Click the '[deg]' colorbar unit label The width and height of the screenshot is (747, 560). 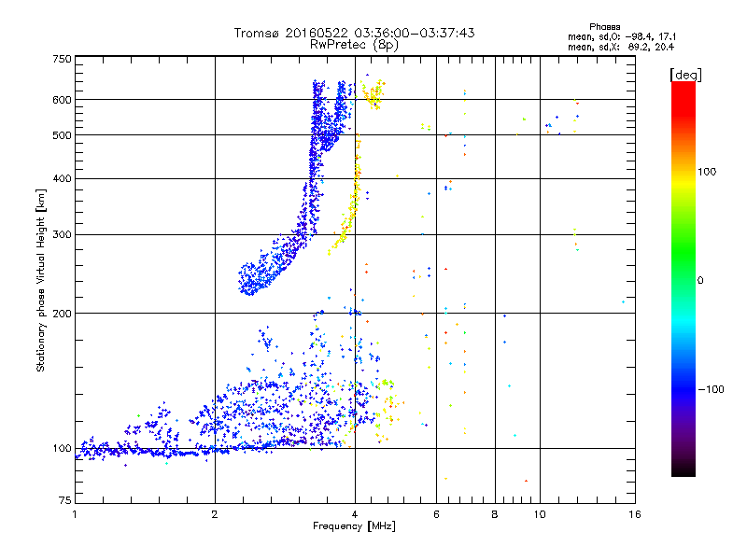685,75
